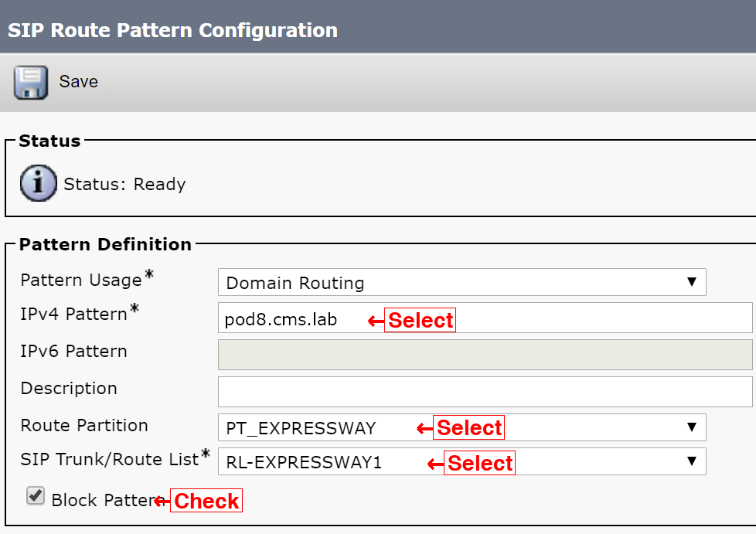Screen dimensions: 756x534
Task: Click the Description text field
Action: (x=485, y=392)
